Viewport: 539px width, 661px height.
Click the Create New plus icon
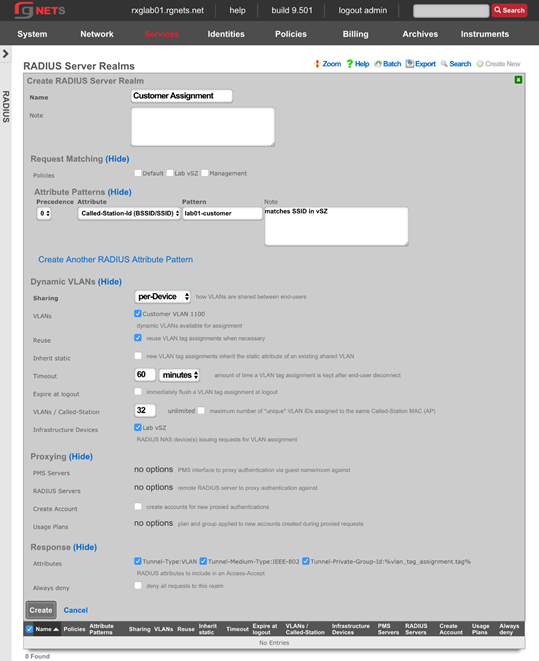(480, 64)
